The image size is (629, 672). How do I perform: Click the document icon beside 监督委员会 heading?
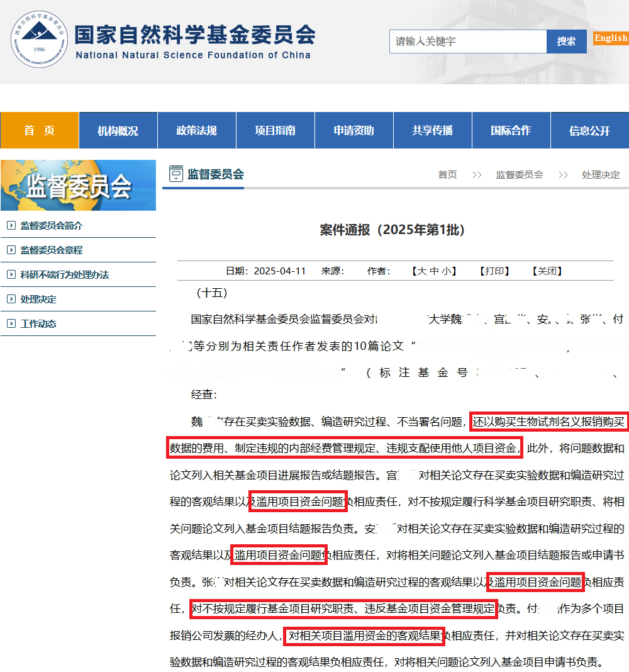click(175, 174)
